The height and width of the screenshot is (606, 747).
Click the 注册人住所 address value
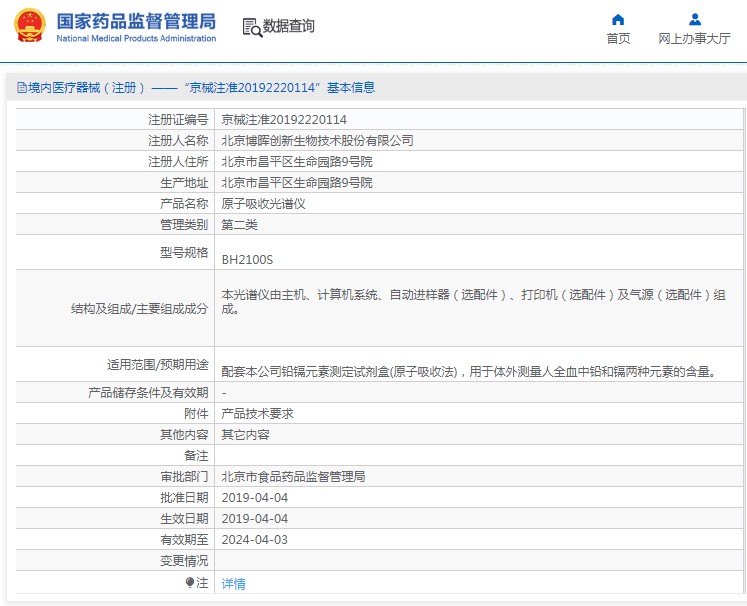pos(297,162)
